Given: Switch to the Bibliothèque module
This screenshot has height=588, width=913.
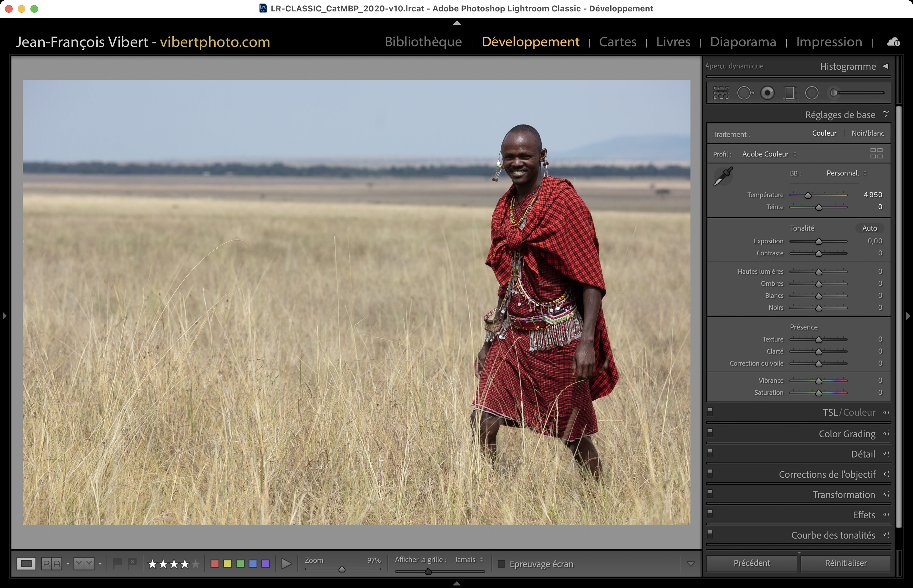Looking at the screenshot, I should [x=423, y=42].
